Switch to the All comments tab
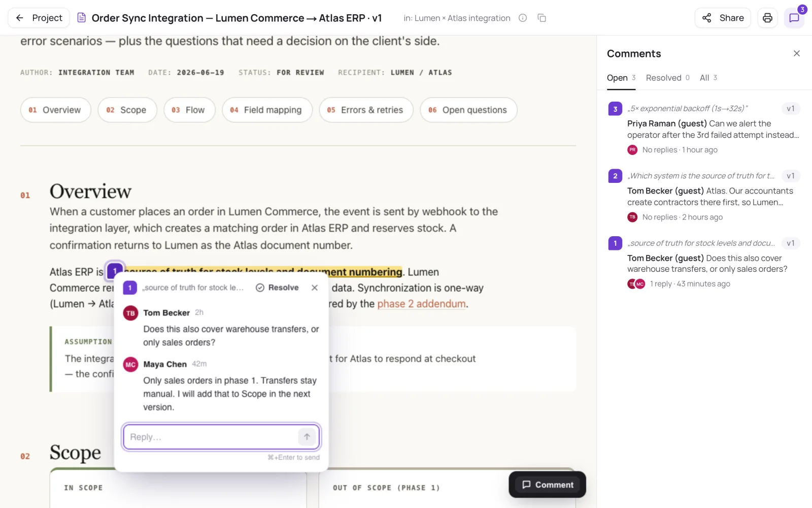This screenshot has height=508, width=812. (x=708, y=78)
